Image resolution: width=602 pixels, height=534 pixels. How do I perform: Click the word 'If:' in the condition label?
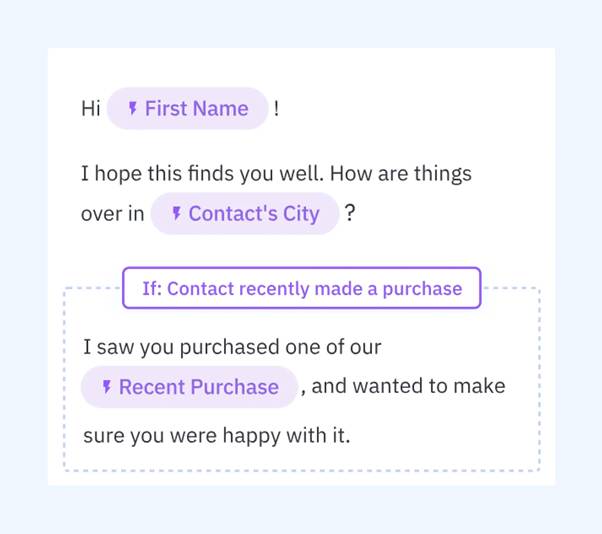[151, 288]
